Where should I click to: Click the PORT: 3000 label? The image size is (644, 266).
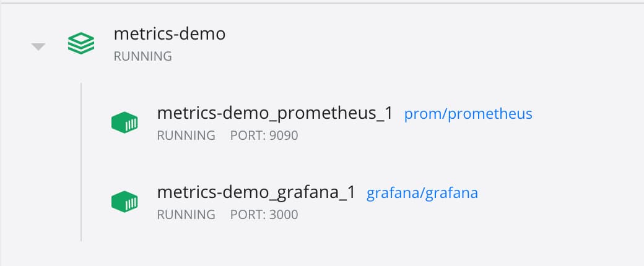click(264, 215)
